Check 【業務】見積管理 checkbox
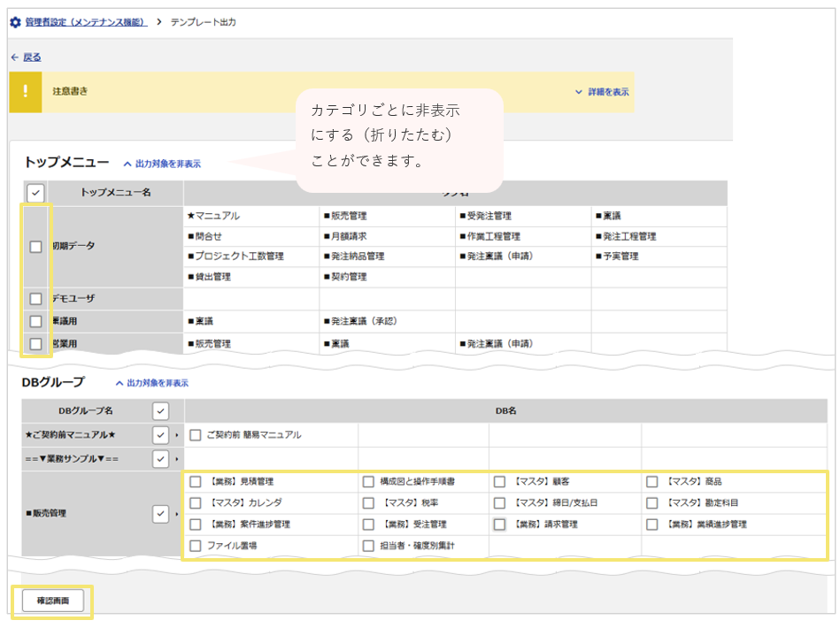 coord(196,482)
